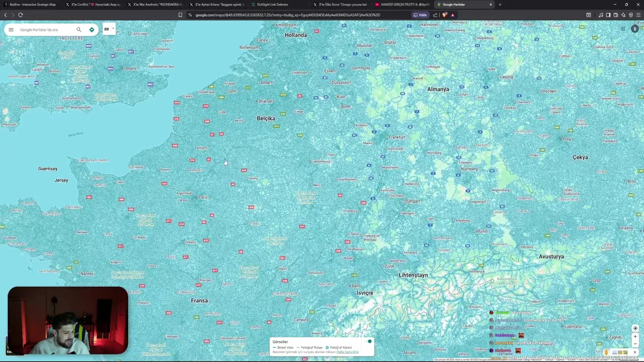The height and width of the screenshot is (362, 644).
Task: Click the Paris city label
Action: click(x=203, y=197)
